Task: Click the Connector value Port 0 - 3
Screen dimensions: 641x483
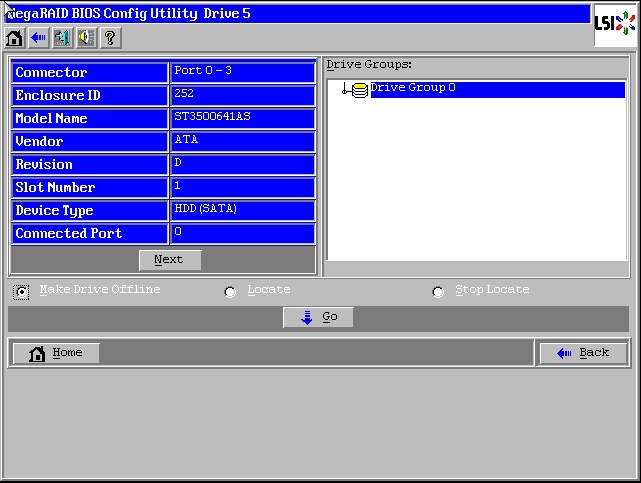Action: coord(243,73)
